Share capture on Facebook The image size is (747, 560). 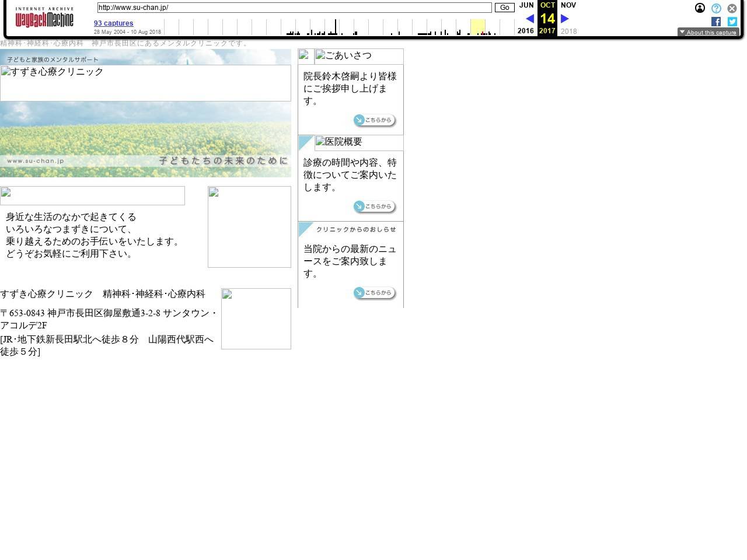coord(716,22)
